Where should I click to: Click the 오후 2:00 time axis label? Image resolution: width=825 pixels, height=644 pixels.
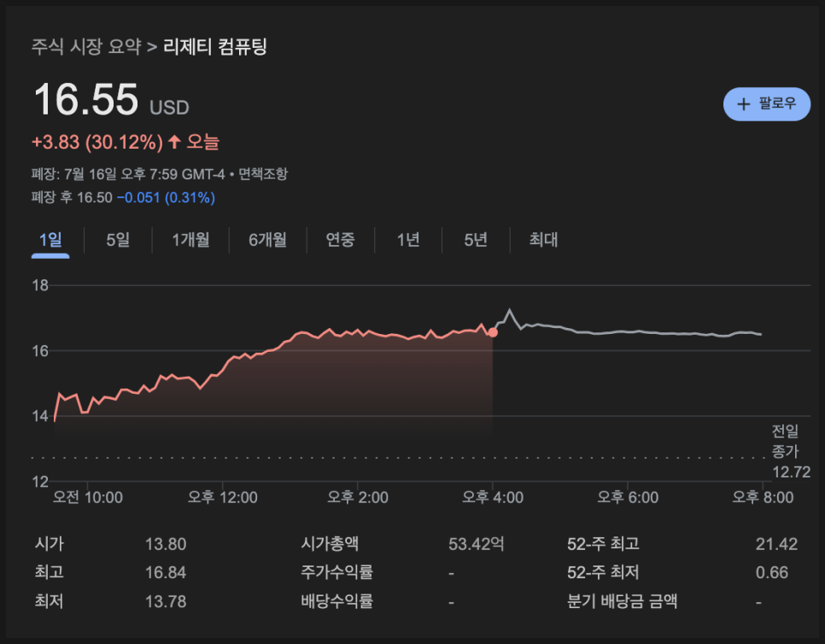click(358, 497)
